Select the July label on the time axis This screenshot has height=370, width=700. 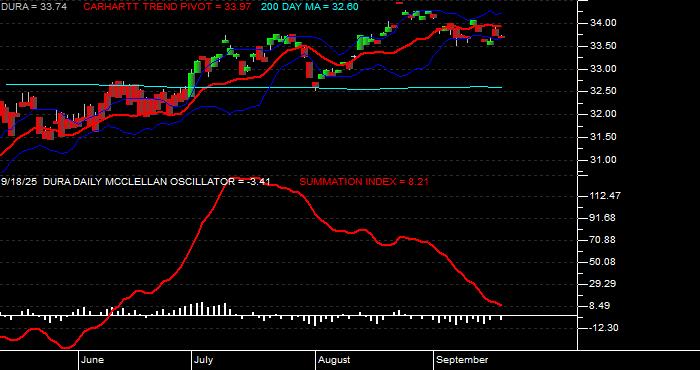tap(204, 360)
